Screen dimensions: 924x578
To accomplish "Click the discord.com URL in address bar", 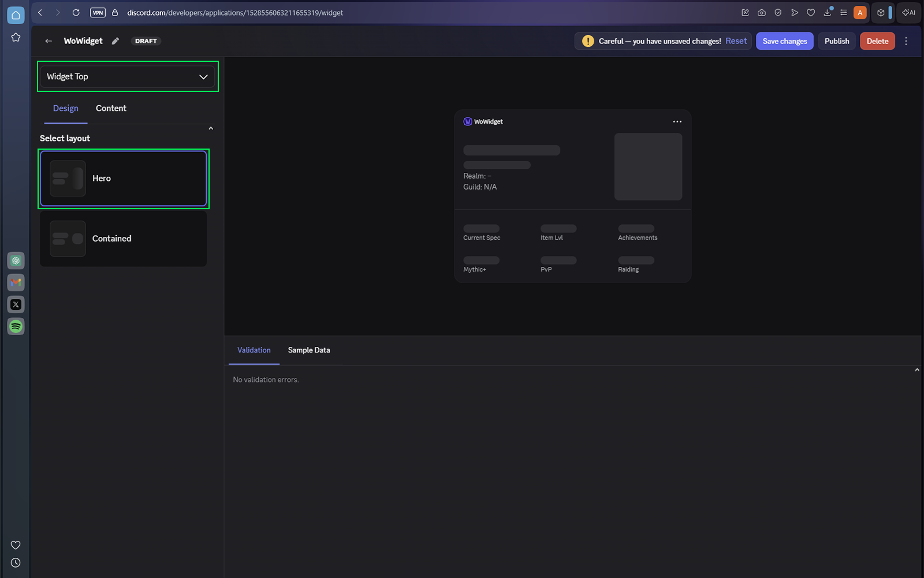I will 235,12.
